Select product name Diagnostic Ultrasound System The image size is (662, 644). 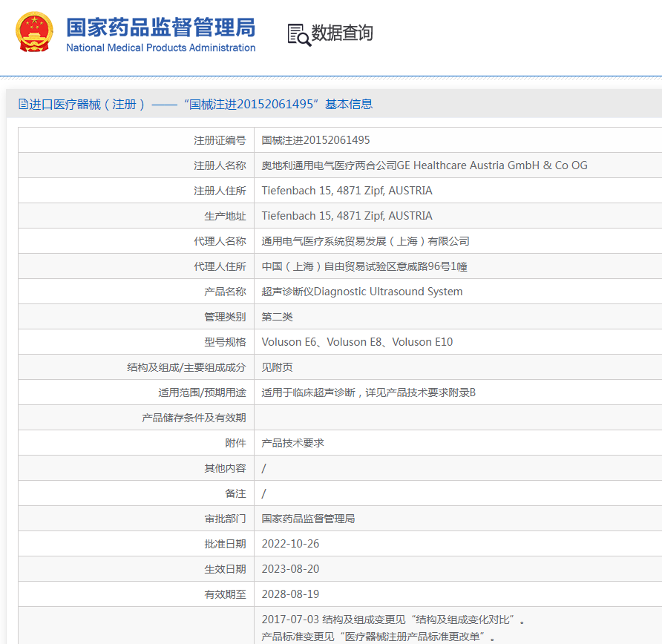point(362,292)
